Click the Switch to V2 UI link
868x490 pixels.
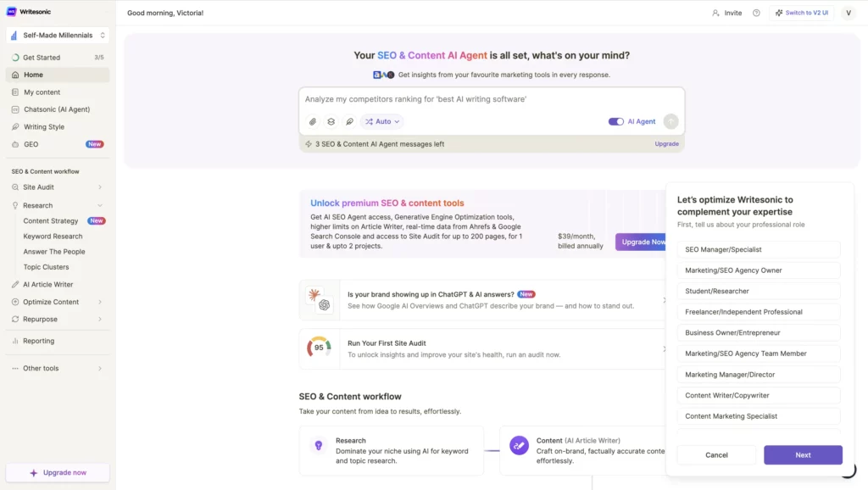tap(800, 13)
